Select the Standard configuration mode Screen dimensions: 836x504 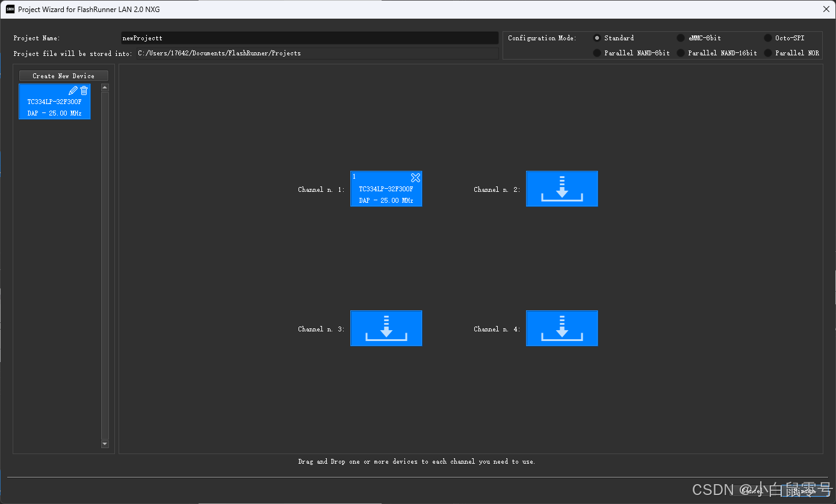[596, 37]
